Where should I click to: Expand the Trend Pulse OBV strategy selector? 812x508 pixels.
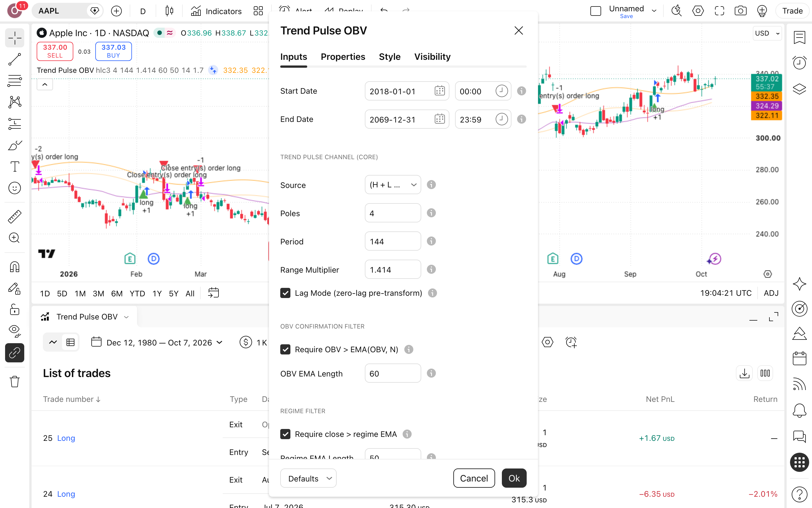tap(85, 316)
